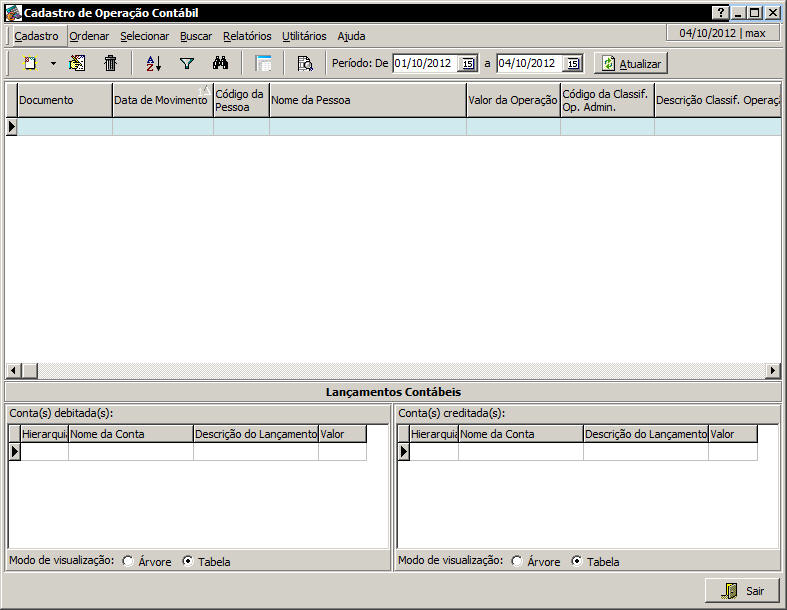Click the table layout toolbar icon
This screenshot has height=610, width=787.
[x=264, y=63]
